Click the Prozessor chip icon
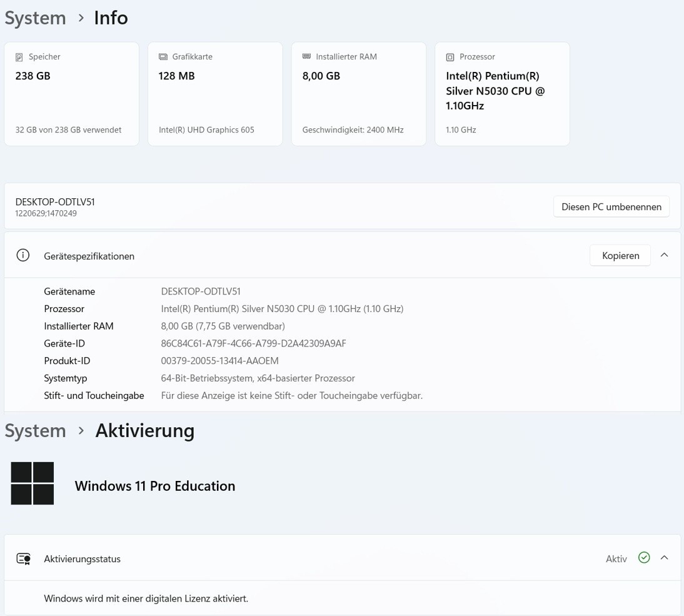Image resolution: width=684 pixels, height=616 pixels. click(450, 57)
